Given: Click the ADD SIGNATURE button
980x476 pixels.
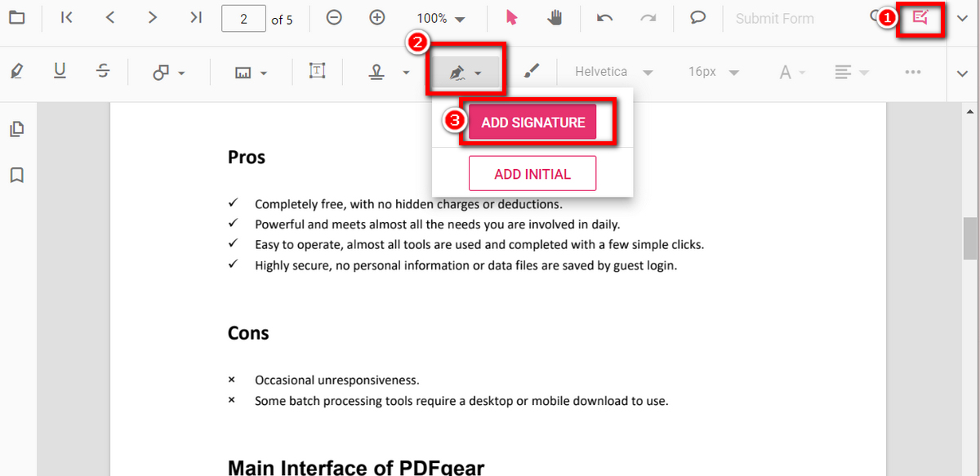Looking at the screenshot, I should point(532,121).
